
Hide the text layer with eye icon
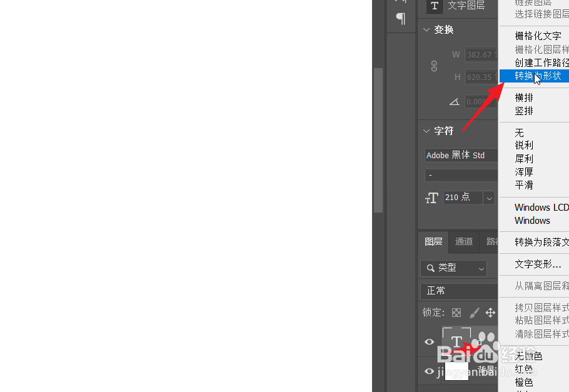click(x=430, y=341)
